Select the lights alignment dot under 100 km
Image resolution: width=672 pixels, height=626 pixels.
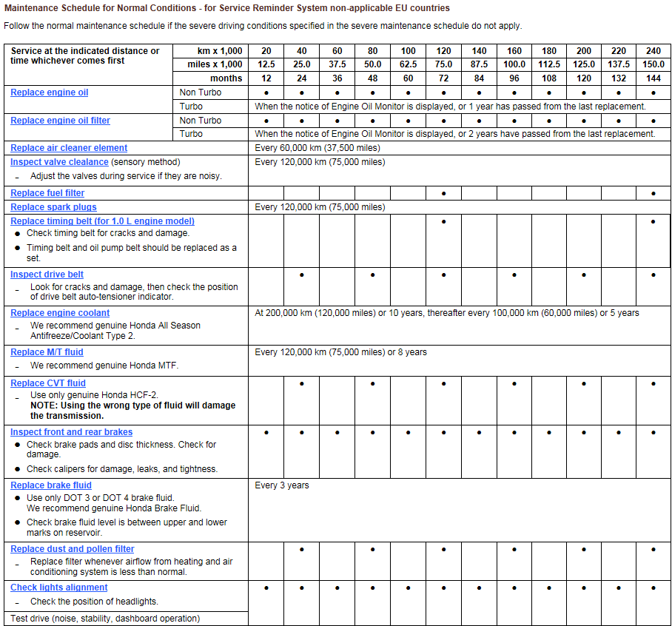pos(408,588)
